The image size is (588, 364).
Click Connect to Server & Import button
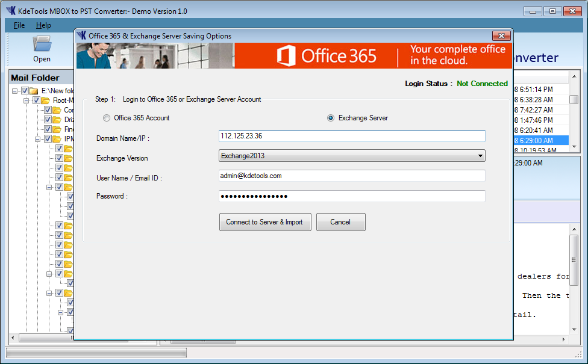click(x=264, y=222)
